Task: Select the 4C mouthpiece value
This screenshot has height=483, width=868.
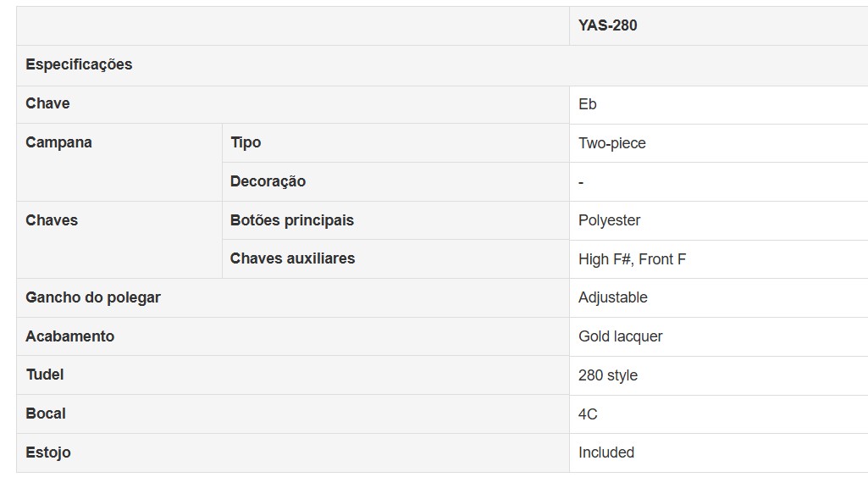Action: 588,414
